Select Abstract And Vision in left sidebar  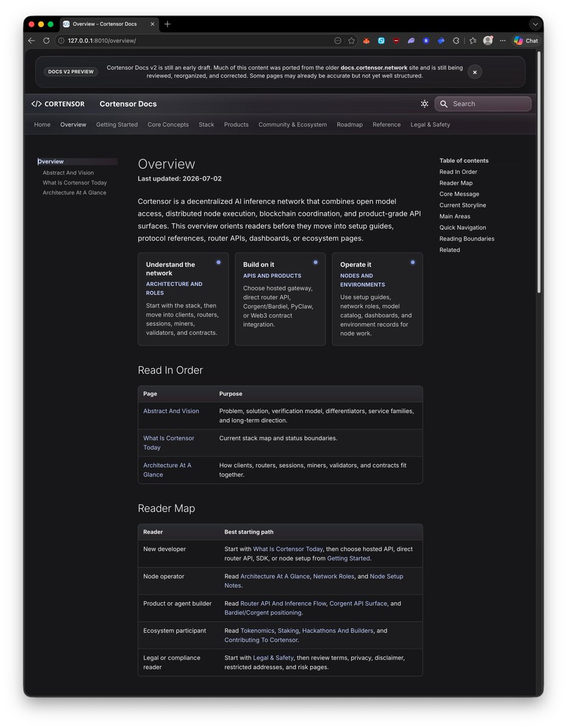coord(68,173)
